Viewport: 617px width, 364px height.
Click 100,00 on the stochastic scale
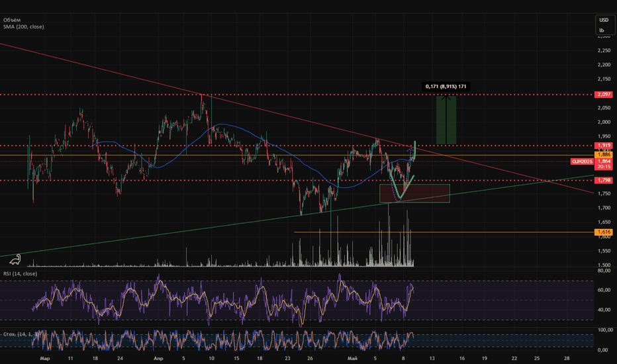(604, 330)
